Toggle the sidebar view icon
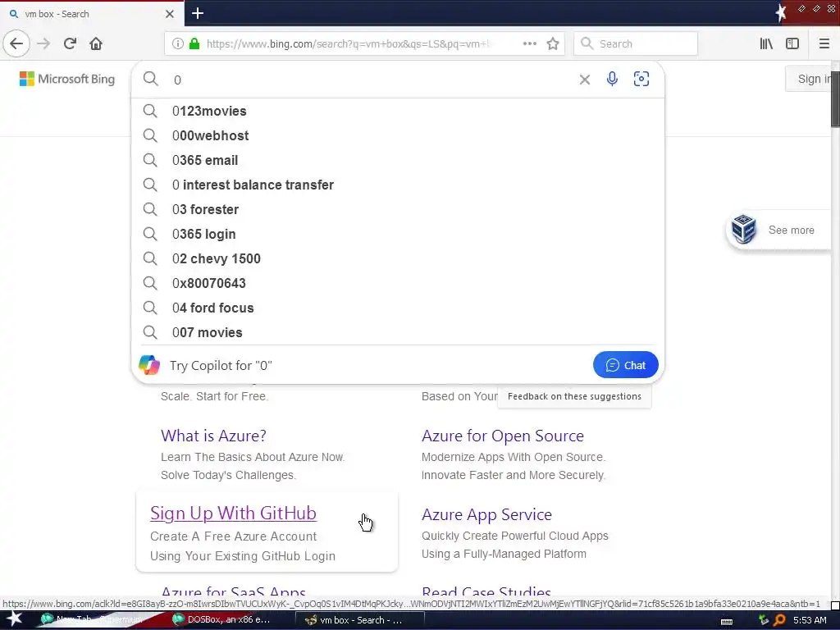840x630 pixels. click(792, 43)
